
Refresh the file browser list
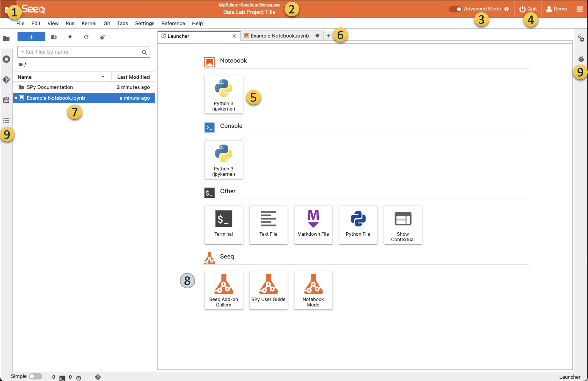pyautogui.click(x=86, y=37)
